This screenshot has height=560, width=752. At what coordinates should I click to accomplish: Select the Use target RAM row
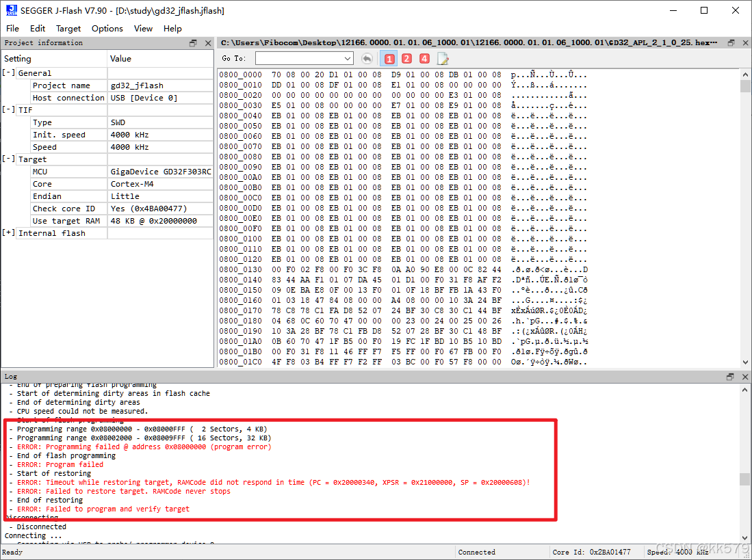tap(122, 221)
